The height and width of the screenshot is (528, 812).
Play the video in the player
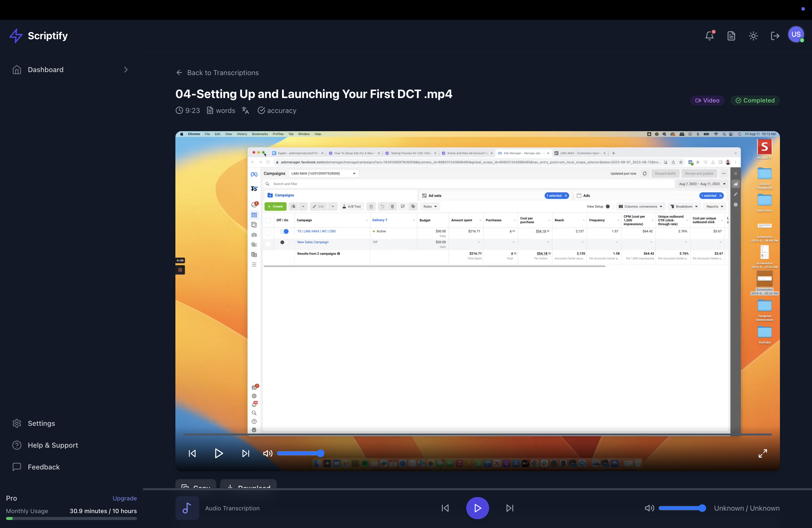tap(219, 453)
